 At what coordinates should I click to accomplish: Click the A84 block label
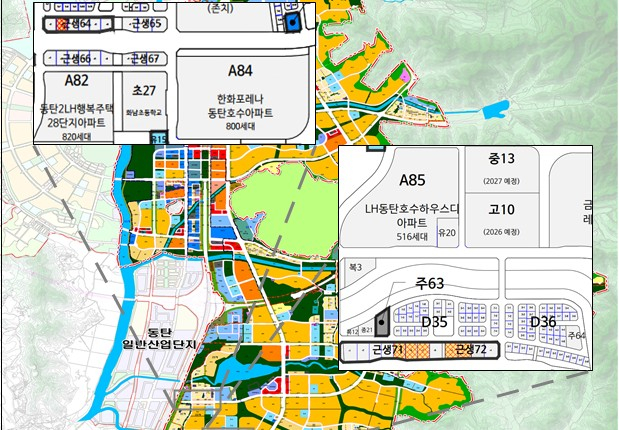point(240,71)
